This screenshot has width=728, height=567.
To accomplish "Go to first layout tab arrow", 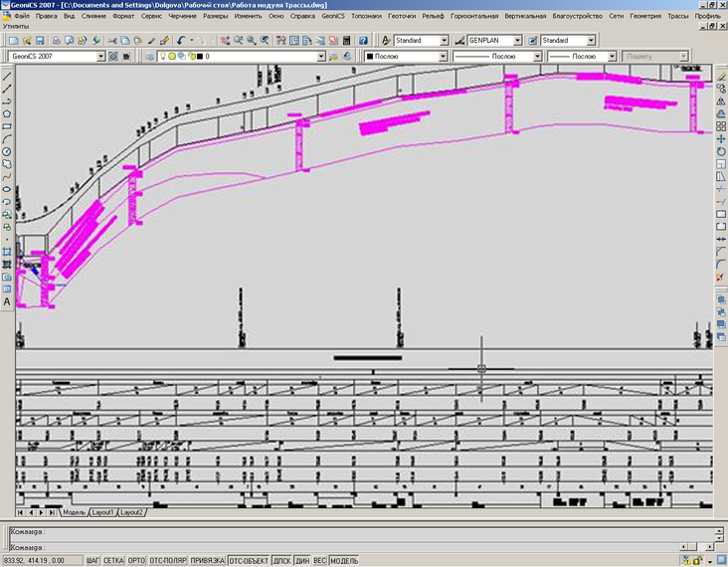I will (x=21, y=512).
